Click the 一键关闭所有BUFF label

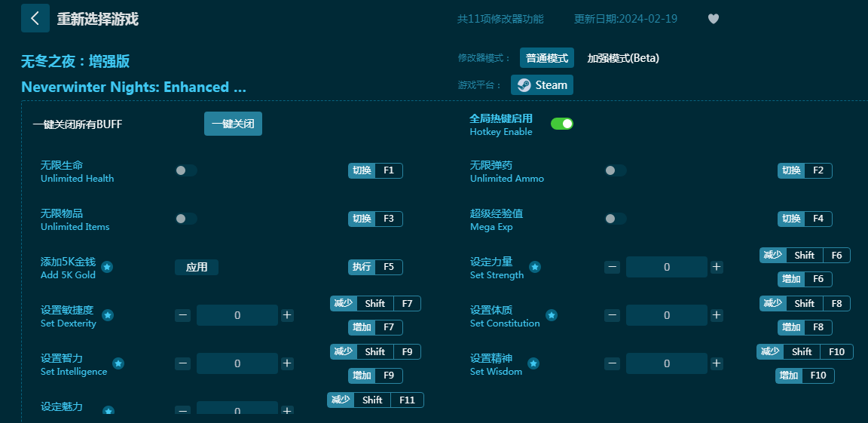pos(78,124)
